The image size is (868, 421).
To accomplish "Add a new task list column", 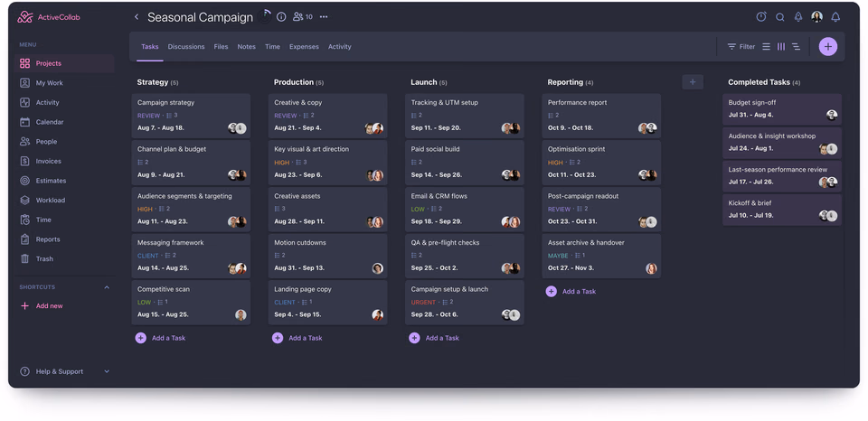I will pyautogui.click(x=693, y=82).
